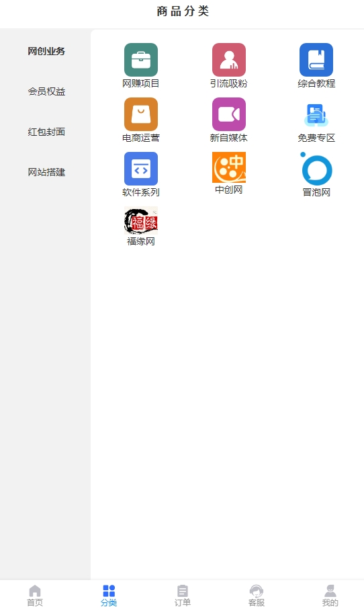Open 网站搭建 sidebar category
This screenshot has height=611, width=364.
tap(46, 172)
